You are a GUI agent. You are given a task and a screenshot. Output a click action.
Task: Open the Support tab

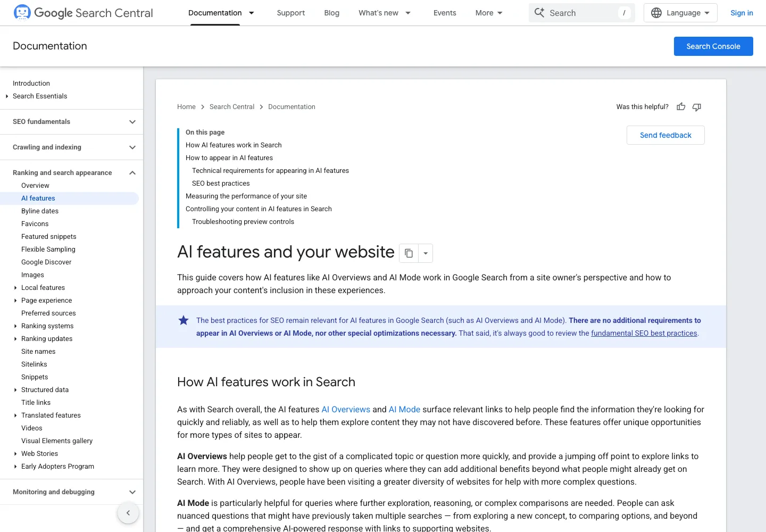[x=290, y=13]
